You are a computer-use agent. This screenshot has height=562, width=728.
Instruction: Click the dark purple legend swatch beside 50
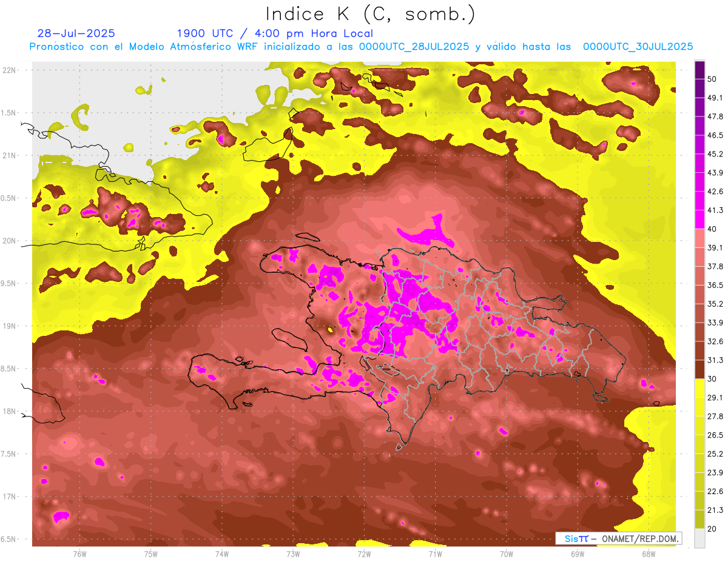(x=699, y=70)
